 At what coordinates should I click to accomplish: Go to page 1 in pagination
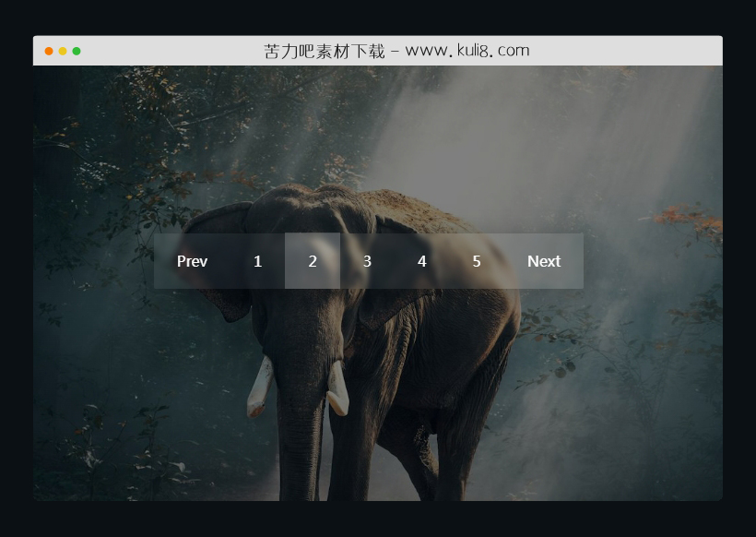pos(257,261)
